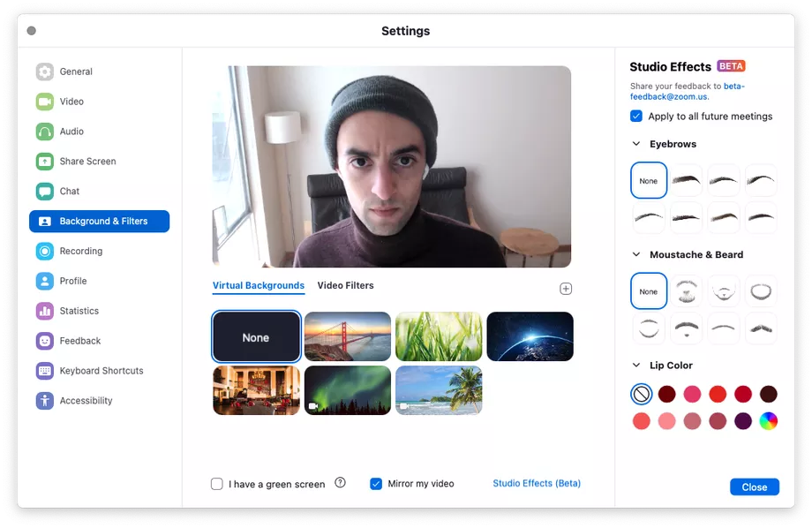Uncheck Apply to all future meetings

pos(636,116)
